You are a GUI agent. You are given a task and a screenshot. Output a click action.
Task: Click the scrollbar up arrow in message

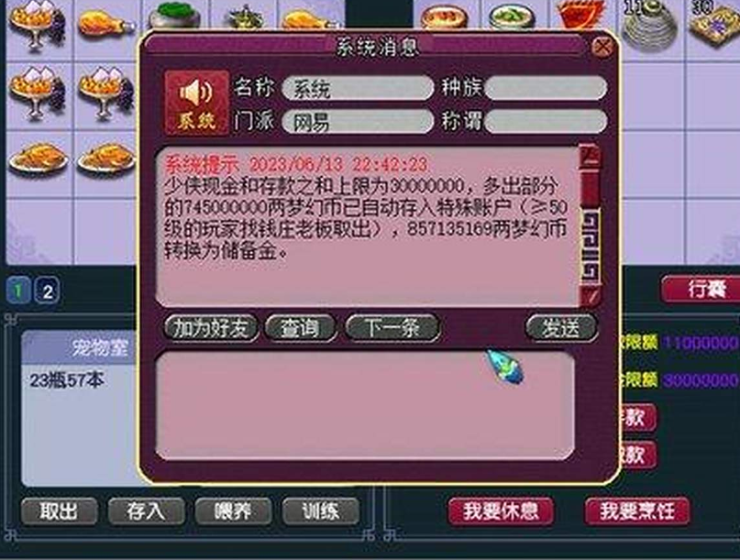pos(591,155)
